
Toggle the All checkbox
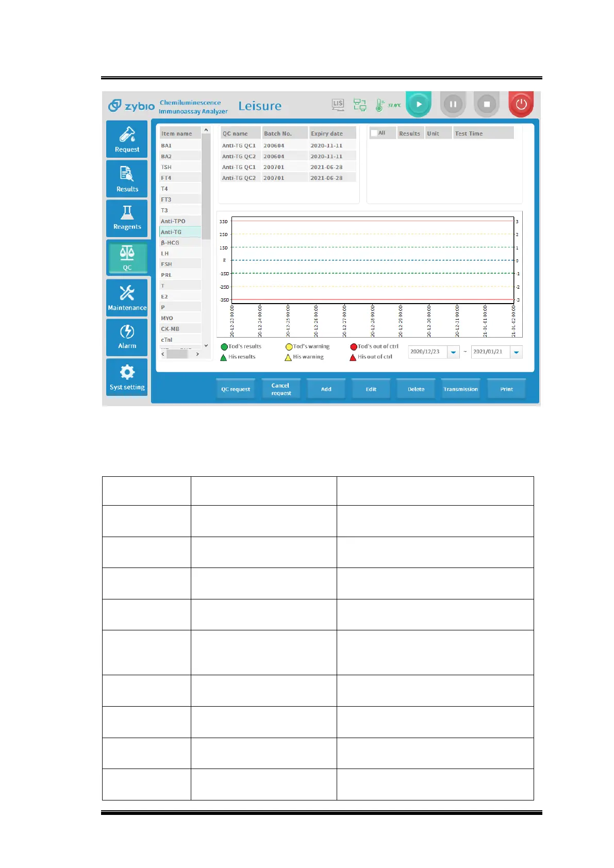[x=374, y=133]
